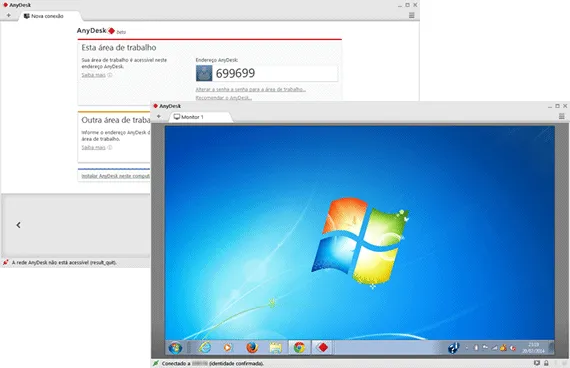Launch Internet Explorer from remote taskbar
The width and height of the screenshot is (570, 368).
[205, 348]
